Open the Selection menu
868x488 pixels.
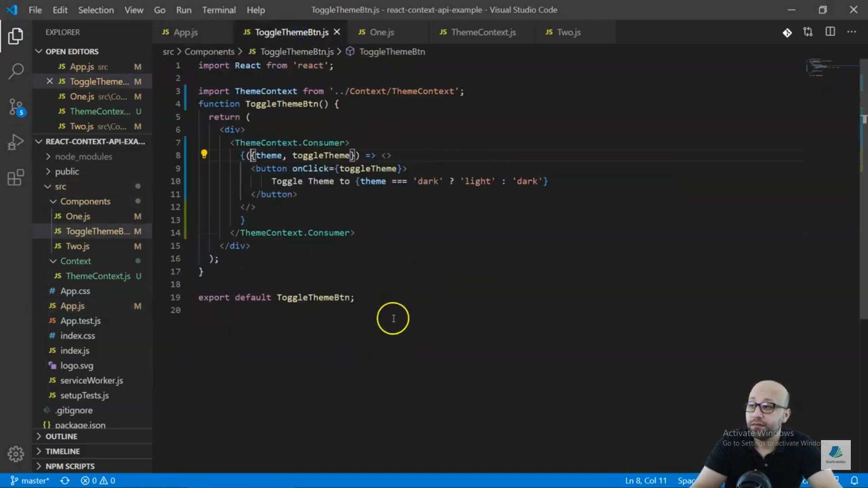point(96,9)
